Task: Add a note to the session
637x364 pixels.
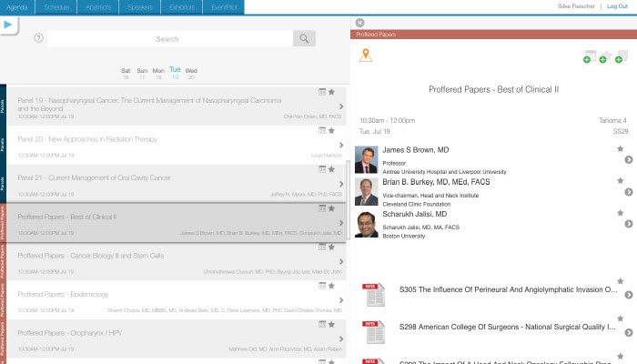Action: pos(622,56)
